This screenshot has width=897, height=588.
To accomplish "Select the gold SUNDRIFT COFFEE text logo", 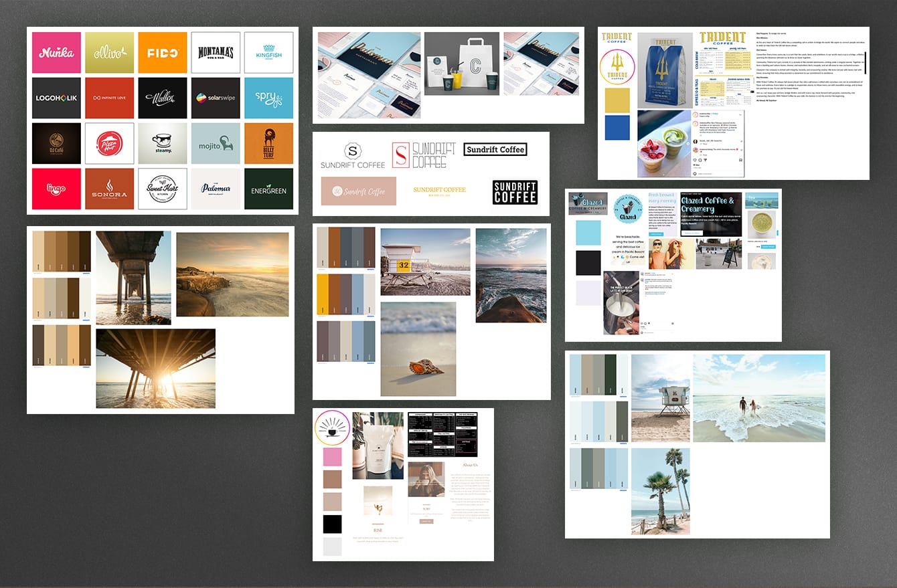I will tap(439, 191).
